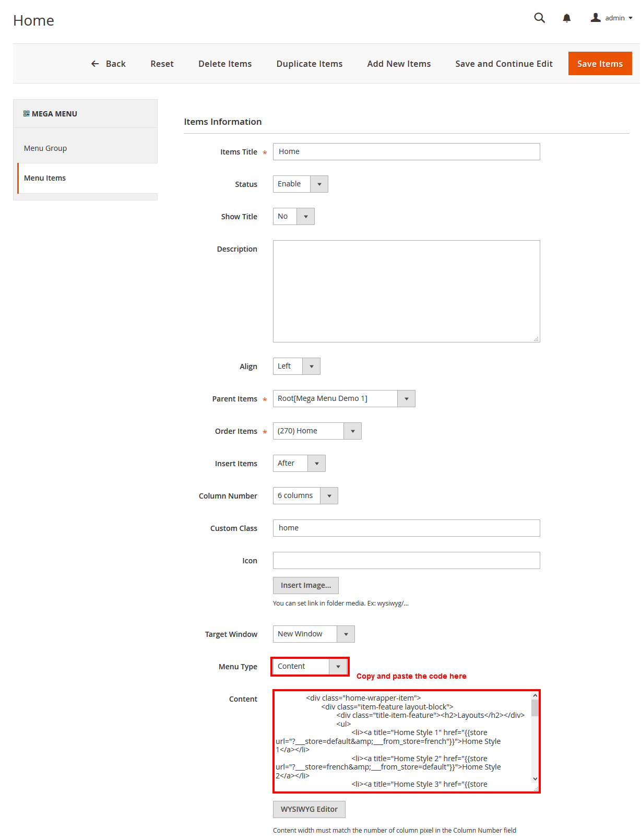Image resolution: width=641 pixels, height=840 pixels.
Task: Open the notifications bell
Action: [x=567, y=18]
